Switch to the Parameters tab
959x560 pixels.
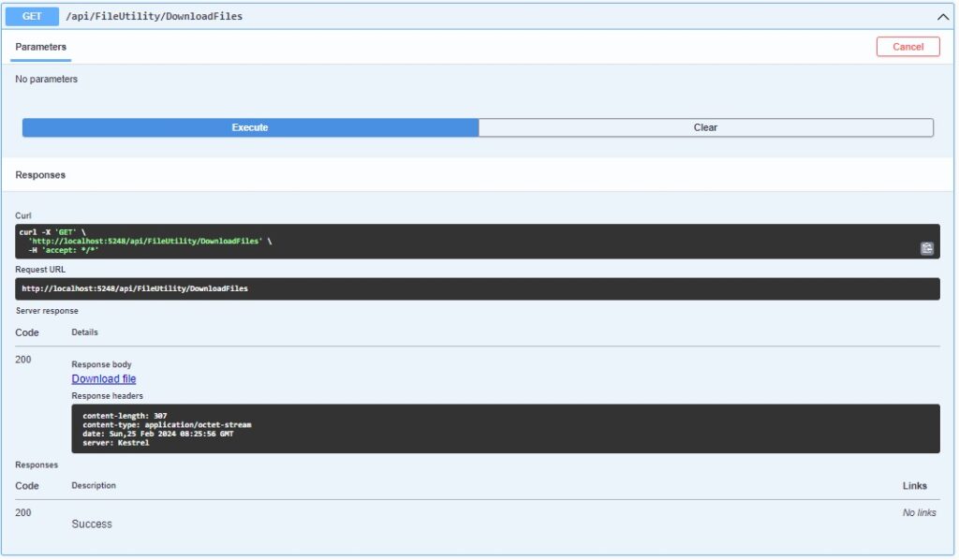[x=41, y=47]
